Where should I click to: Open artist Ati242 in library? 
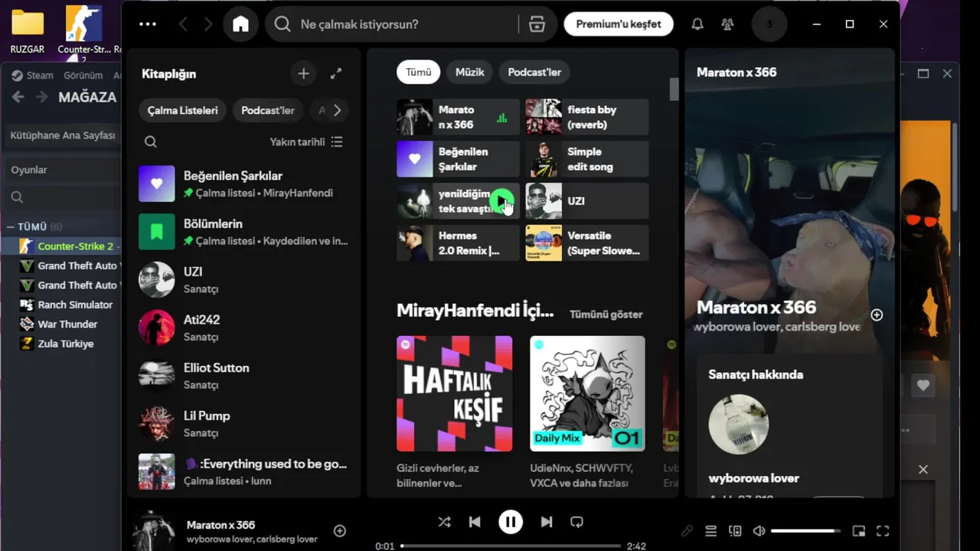pos(244,328)
